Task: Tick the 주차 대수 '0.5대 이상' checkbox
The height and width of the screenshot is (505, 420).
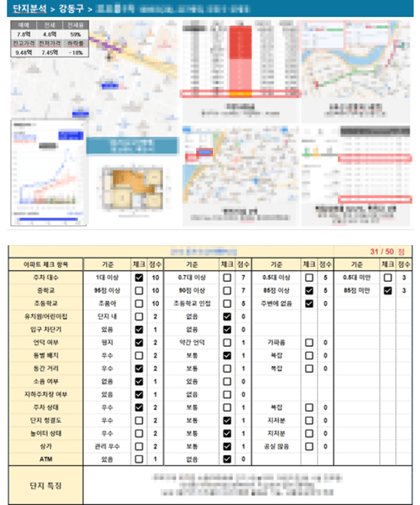Action: click(309, 277)
